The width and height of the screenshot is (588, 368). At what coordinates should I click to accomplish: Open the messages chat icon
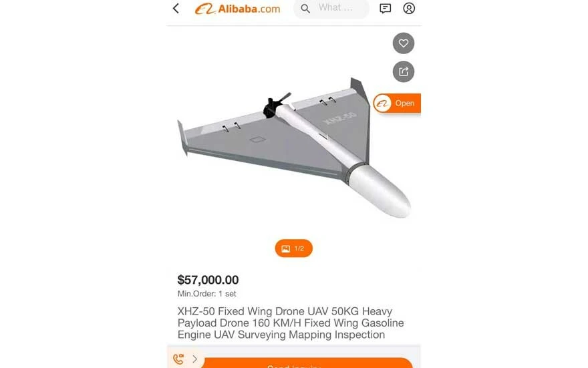pos(385,8)
